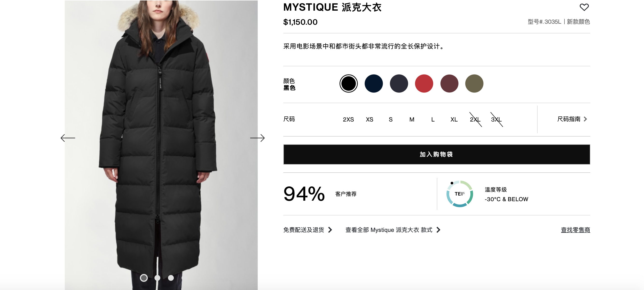Select the navy blue color swatch
The height and width of the screenshot is (290, 644).
373,84
